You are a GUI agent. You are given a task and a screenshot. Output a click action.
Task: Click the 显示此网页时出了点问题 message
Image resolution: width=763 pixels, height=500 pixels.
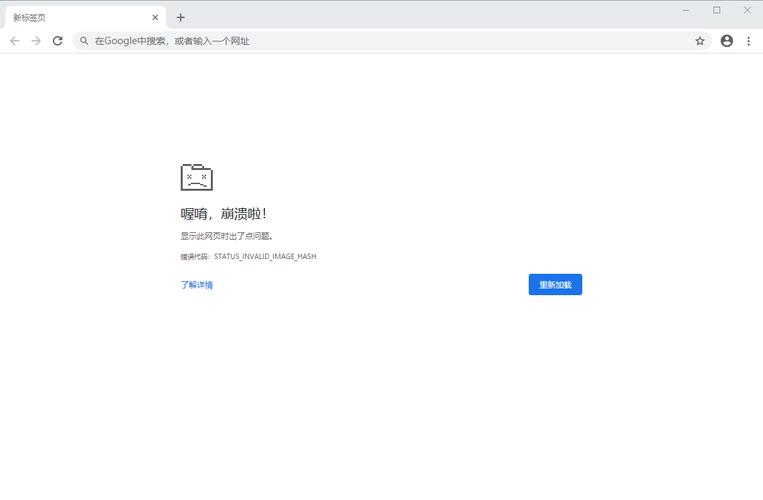tap(226, 236)
